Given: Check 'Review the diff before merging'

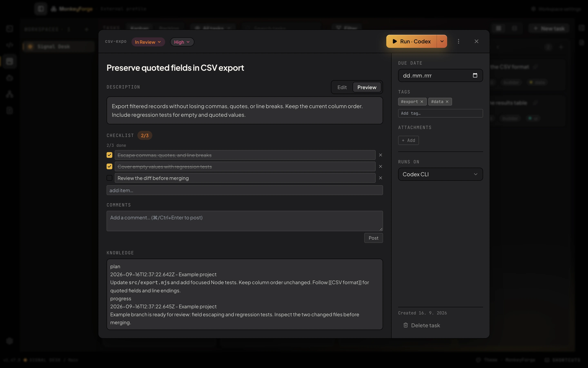Looking at the screenshot, I should 109,178.
